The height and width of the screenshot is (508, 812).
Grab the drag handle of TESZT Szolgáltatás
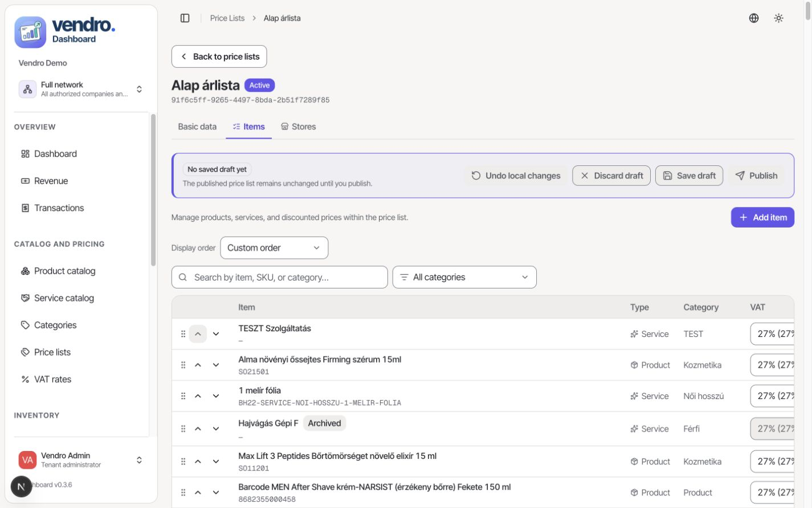183,334
